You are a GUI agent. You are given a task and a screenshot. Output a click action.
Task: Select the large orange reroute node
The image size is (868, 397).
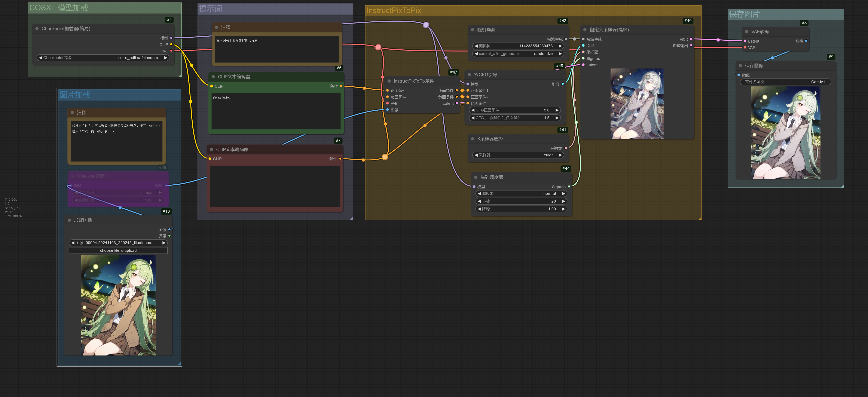pos(385,157)
